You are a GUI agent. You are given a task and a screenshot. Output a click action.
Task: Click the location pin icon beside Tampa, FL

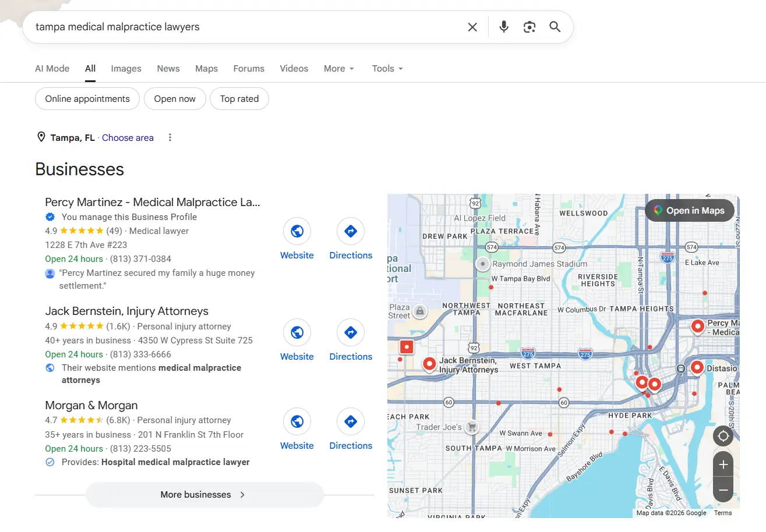(x=41, y=137)
